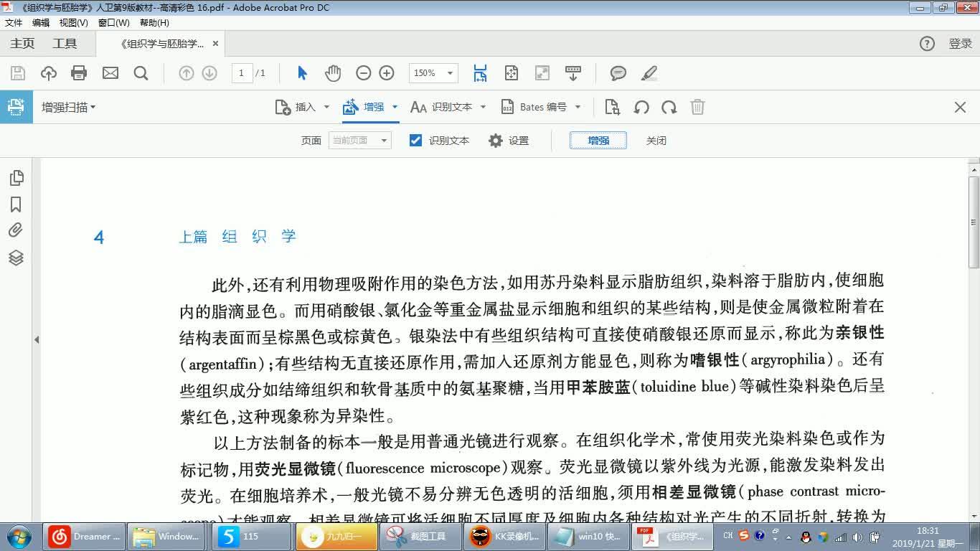Toggle the 识别文本 checkbox
The width and height of the screenshot is (980, 551).
coord(416,140)
